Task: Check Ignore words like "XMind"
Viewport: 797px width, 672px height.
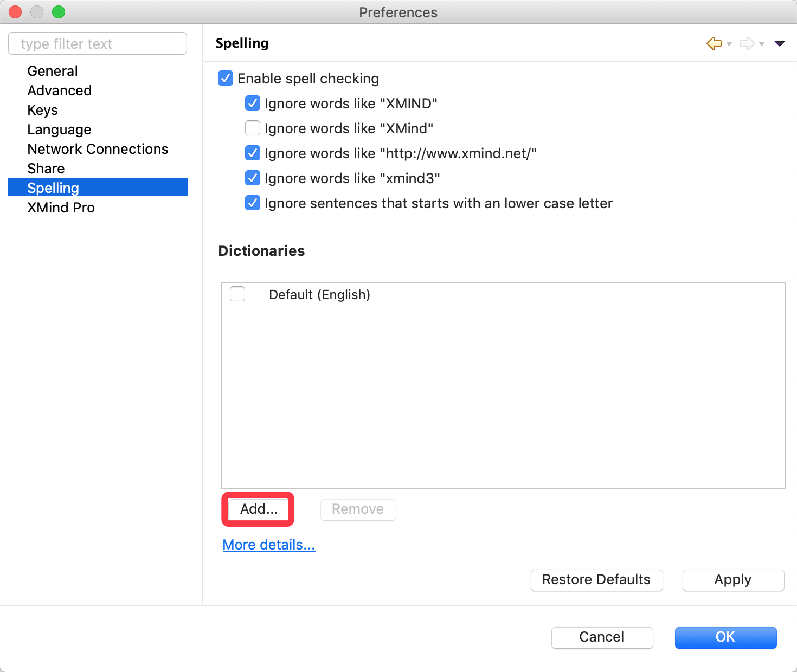Action: coord(253,128)
